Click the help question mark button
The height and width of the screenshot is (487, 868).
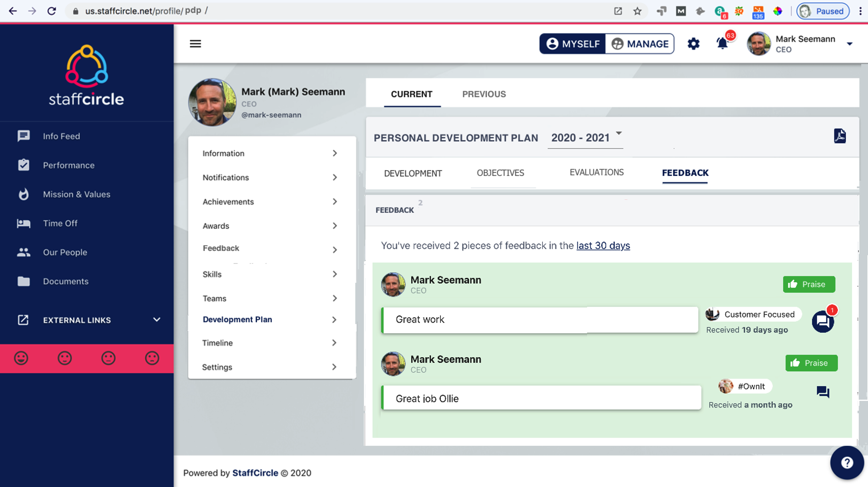(x=847, y=463)
